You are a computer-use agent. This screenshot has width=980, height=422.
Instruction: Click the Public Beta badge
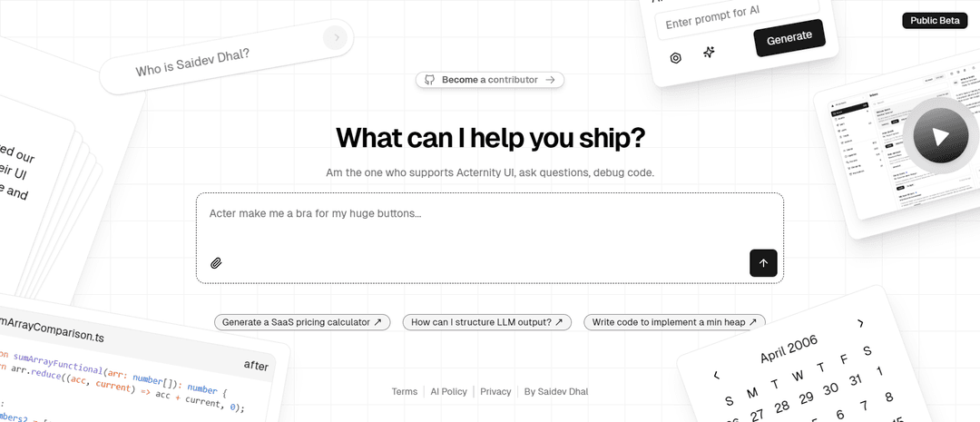coord(934,21)
